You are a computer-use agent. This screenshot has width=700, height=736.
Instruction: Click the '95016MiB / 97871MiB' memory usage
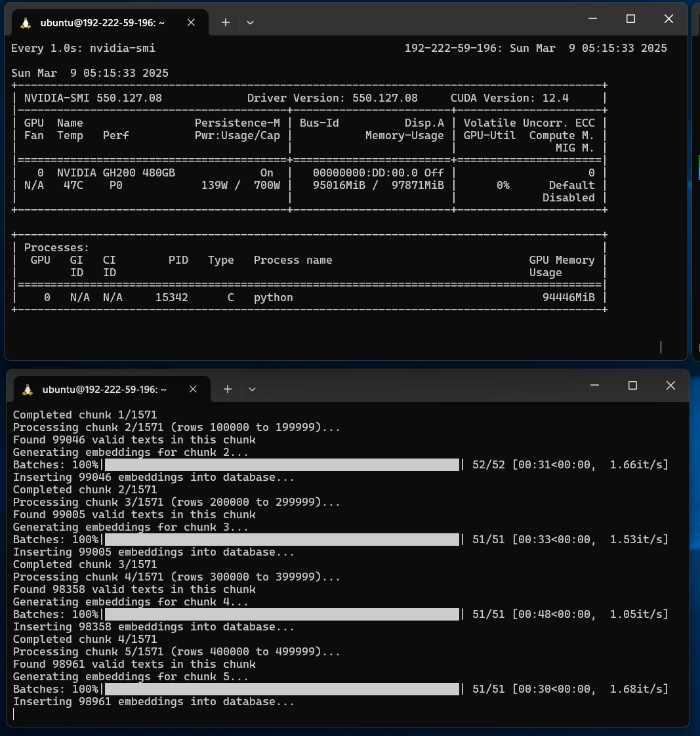(x=379, y=186)
